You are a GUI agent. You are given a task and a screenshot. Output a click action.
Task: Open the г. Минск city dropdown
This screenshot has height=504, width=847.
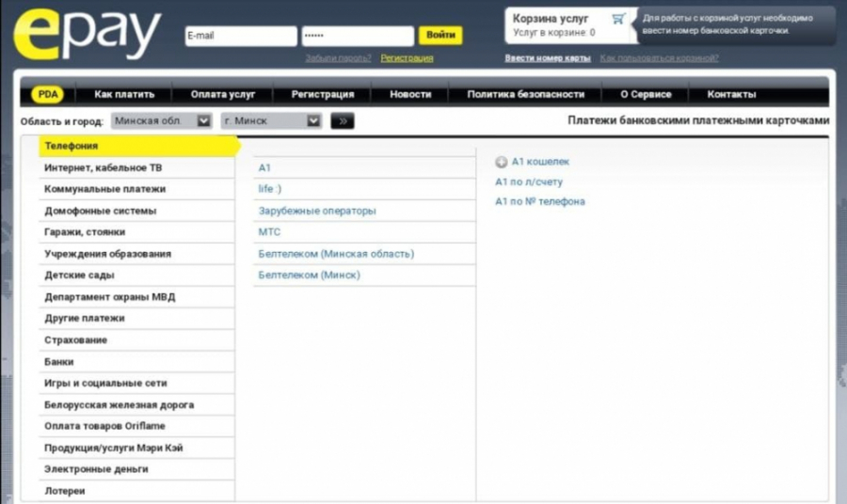[x=271, y=121]
